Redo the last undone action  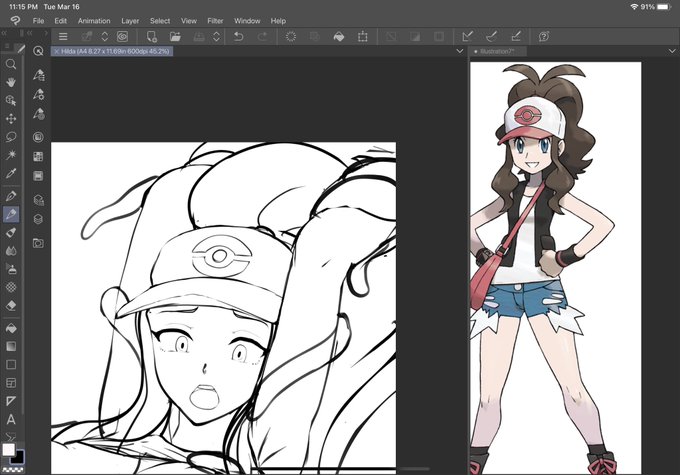(x=262, y=37)
